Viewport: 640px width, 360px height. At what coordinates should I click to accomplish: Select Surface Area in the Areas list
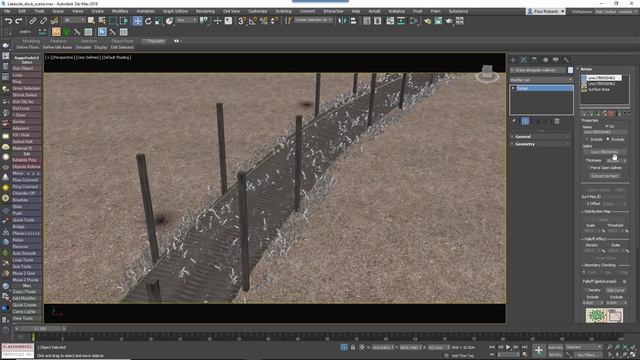599,89
